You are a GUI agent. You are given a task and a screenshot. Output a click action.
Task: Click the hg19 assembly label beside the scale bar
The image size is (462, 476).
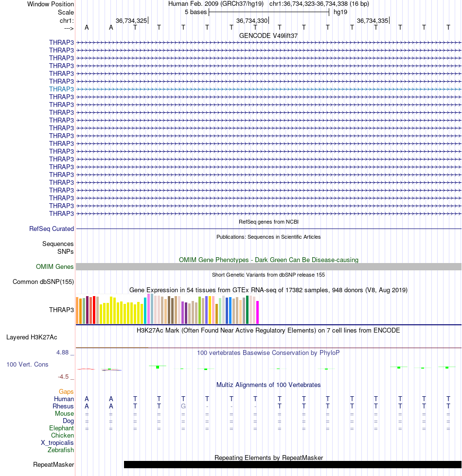tap(340, 12)
